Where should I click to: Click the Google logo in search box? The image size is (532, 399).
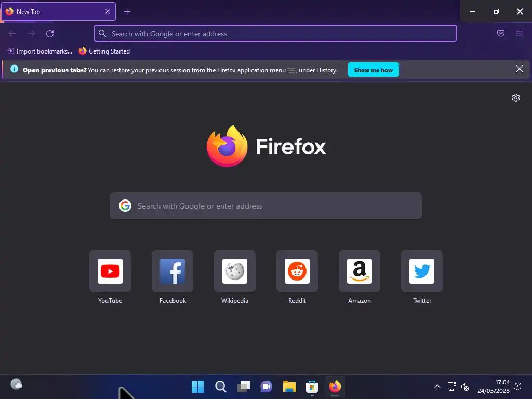(x=125, y=206)
